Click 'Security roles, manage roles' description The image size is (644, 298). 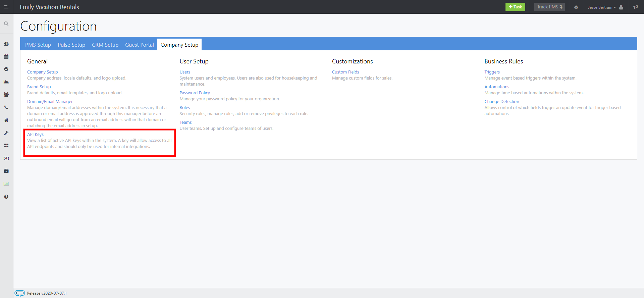point(244,113)
